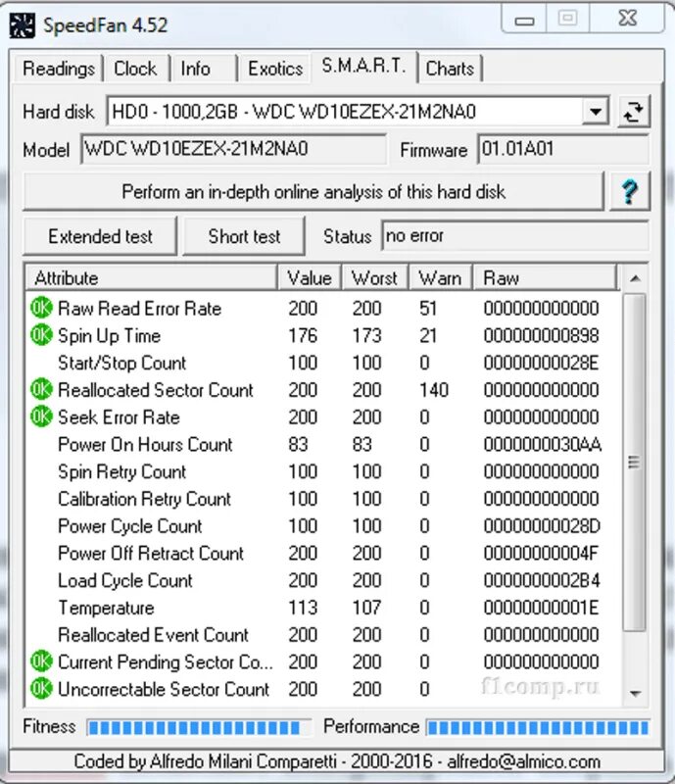Click raw value 0000000002B4 for Load Cycle Count
675x784 pixels.
tap(542, 580)
